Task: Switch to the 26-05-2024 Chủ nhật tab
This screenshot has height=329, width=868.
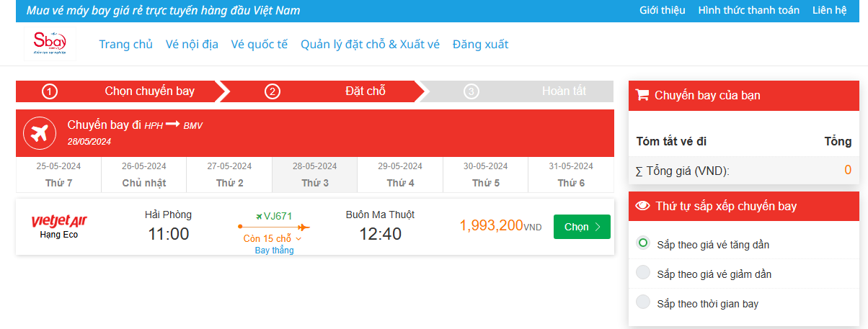Action: tap(144, 174)
